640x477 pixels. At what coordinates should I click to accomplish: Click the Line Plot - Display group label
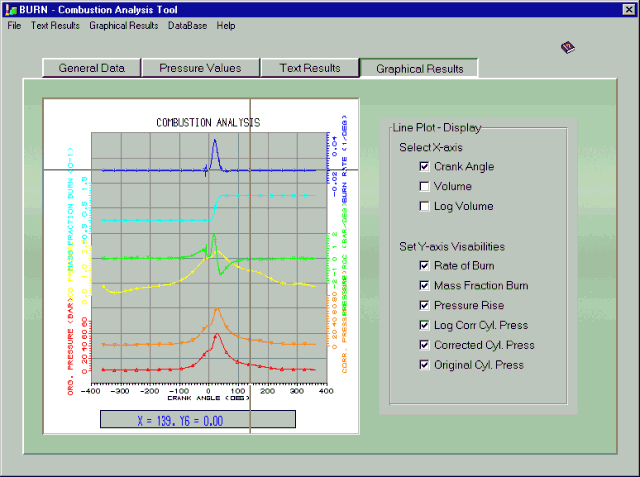pyautogui.click(x=437, y=128)
